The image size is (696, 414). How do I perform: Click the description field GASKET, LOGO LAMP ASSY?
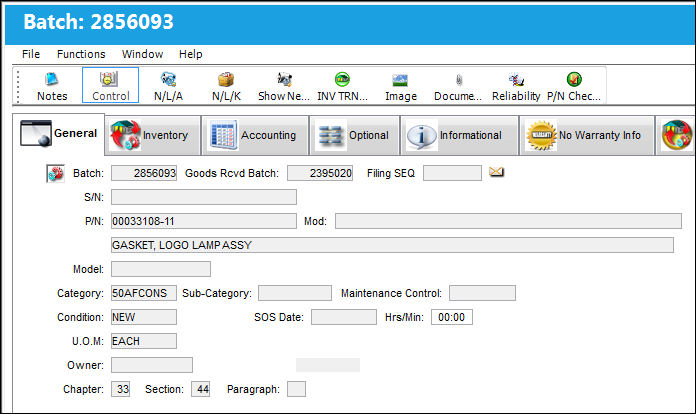click(392, 245)
